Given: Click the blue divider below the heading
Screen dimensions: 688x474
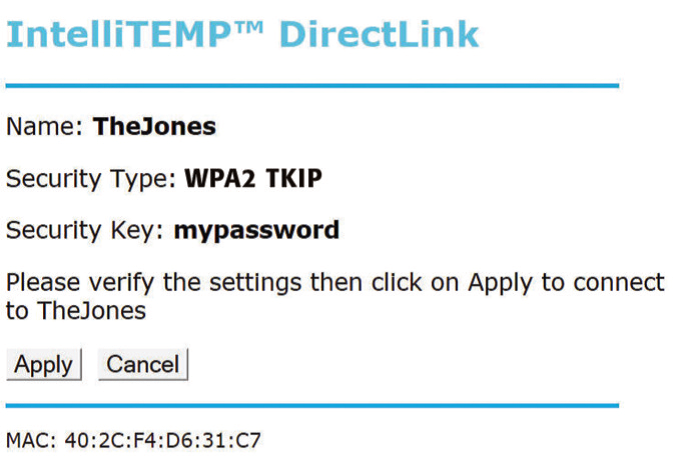Looking at the screenshot, I should coord(312,86).
